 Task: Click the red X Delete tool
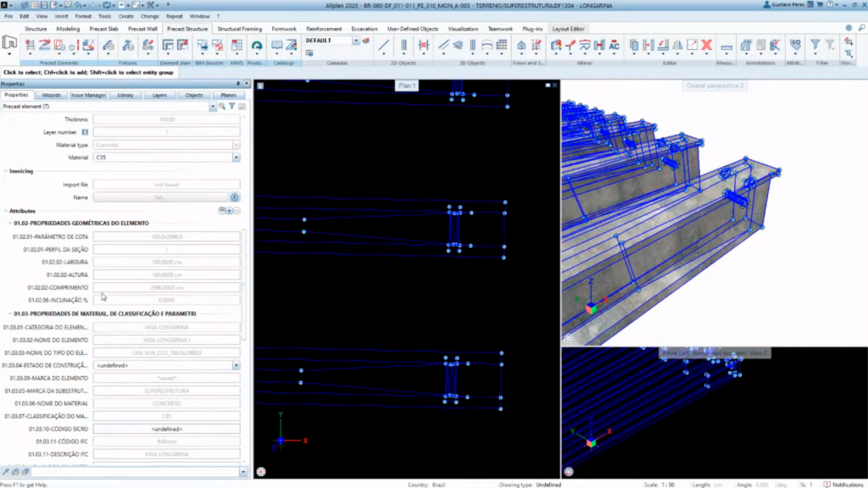tap(707, 46)
